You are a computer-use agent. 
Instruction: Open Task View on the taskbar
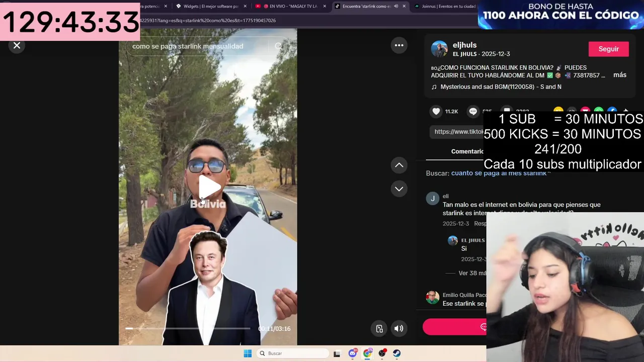[337, 353]
